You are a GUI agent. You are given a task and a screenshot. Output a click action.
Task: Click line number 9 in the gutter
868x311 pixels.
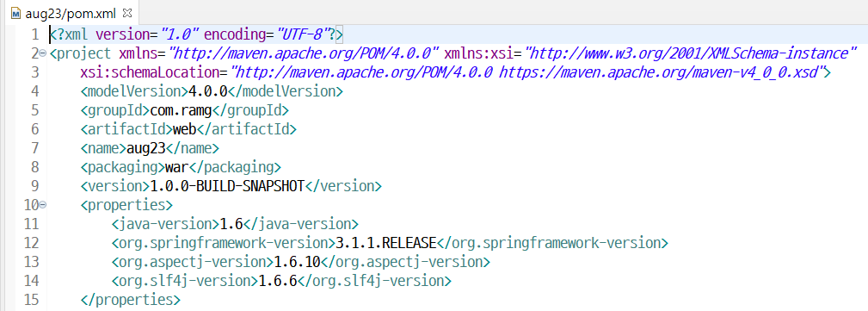tap(35, 186)
